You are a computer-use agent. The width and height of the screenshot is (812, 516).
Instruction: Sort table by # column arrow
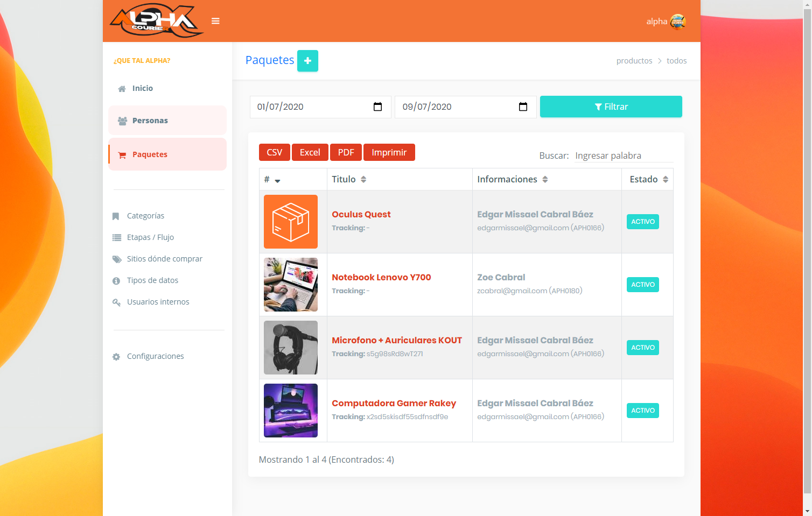[x=277, y=181]
